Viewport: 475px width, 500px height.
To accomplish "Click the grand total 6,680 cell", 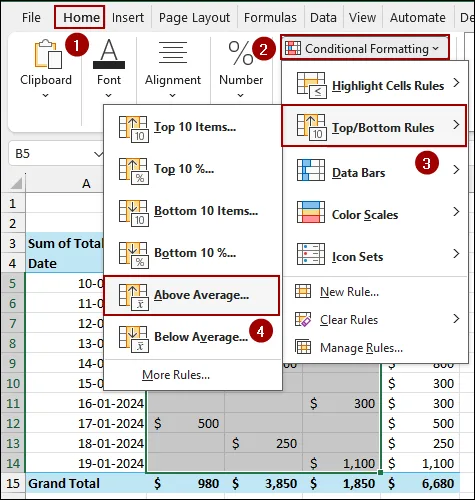I will [421, 483].
